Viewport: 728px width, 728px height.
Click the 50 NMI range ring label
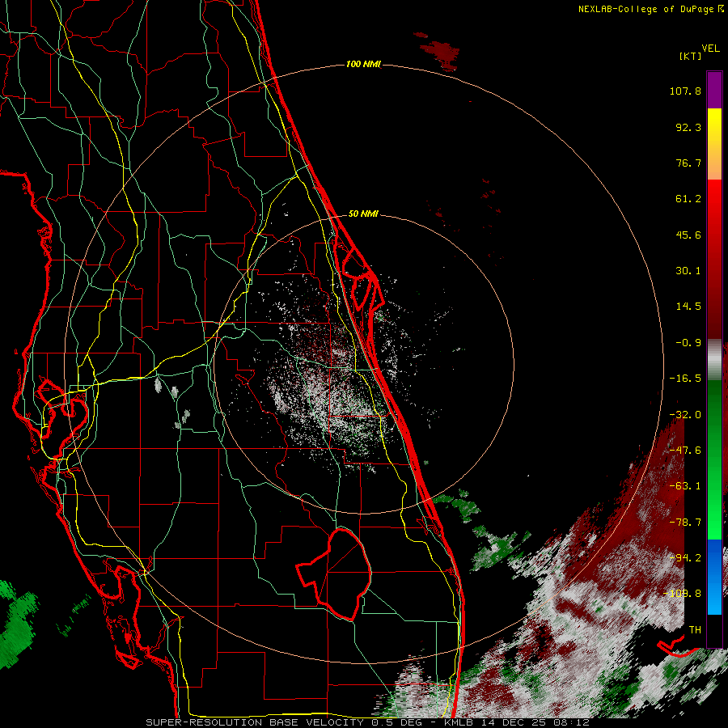tap(363, 214)
